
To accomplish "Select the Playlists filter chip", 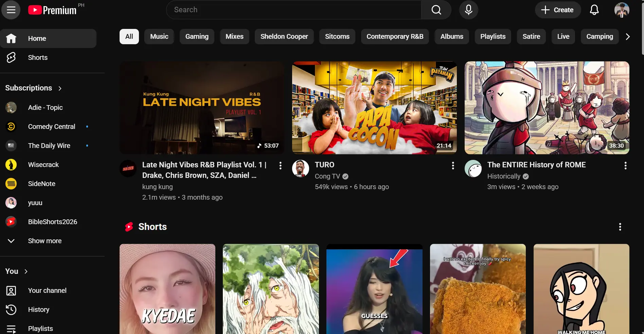I will (493, 36).
